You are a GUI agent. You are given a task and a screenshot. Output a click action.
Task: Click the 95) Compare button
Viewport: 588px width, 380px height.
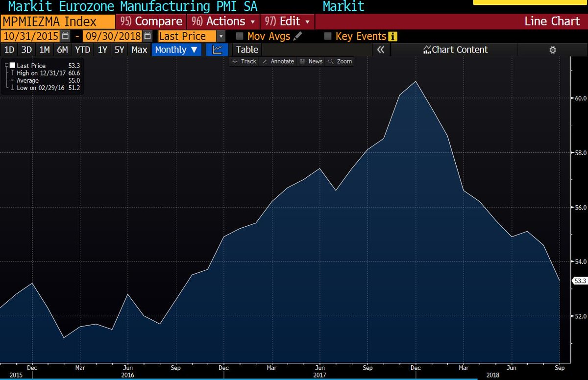pos(151,22)
